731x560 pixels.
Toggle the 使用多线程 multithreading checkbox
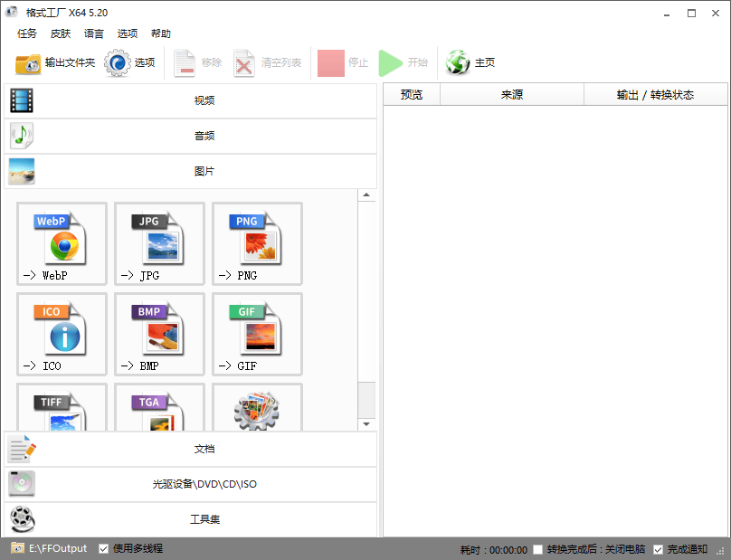click(x=104, y=549)
